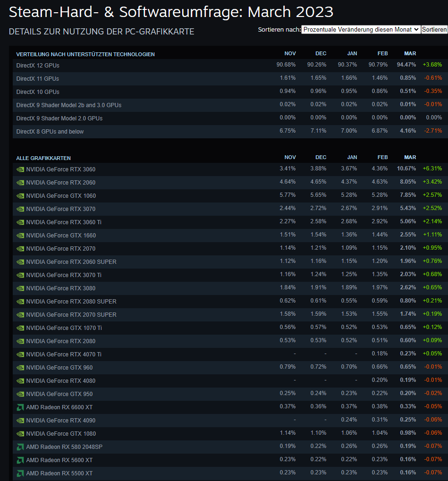Click 'NVIDIA GeForce RTX 4090' name text
The width and height of the screenshot is (448, 481).
pos(61,420)
